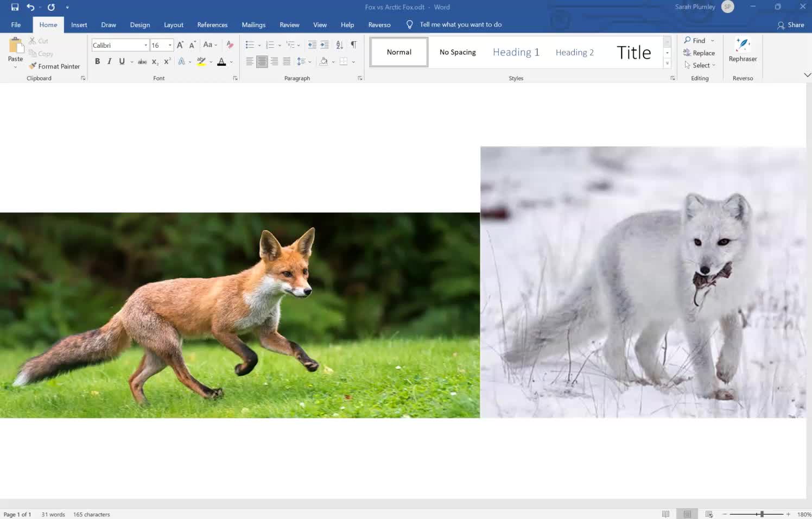Click the Replace button
This screenshot has width=812, height=519.
(x=699, y=53)
